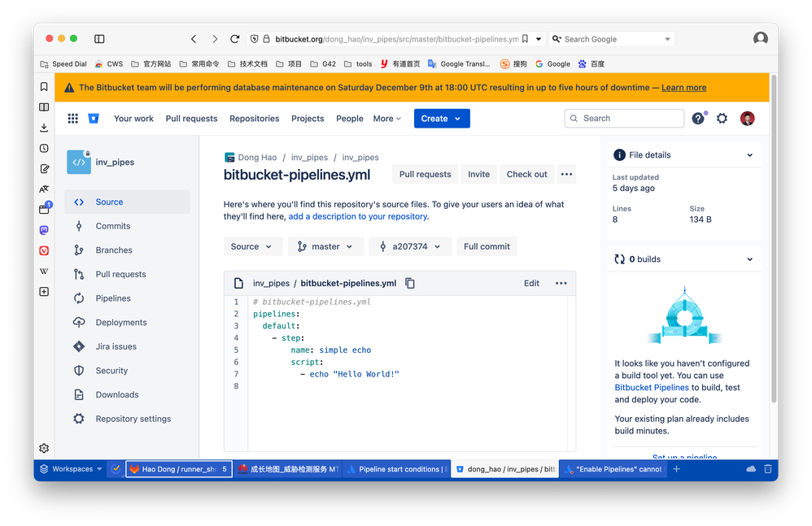Switch to the Pipeline start conditions tab
This screenshot has height=526, width=812.
click(397, 469)
